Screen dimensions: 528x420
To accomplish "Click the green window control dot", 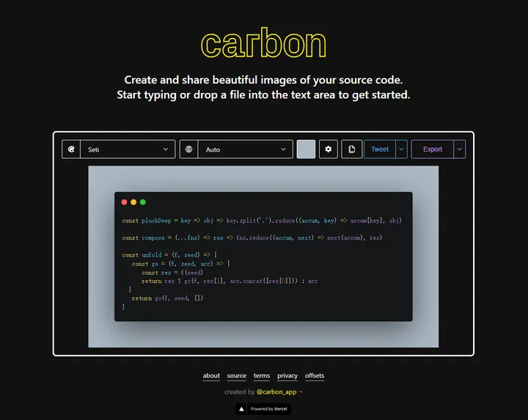I will (x=143, y=202).
